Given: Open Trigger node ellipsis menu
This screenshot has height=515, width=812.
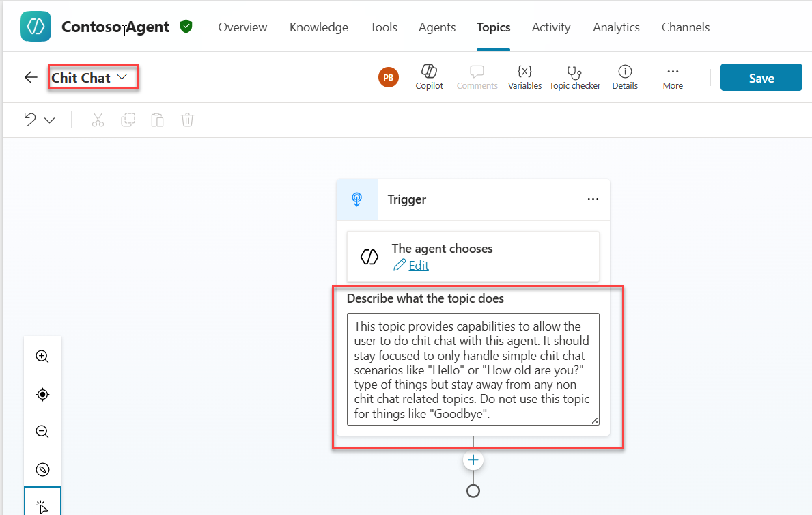Looking at the screenshot, I should coord(593,199).
